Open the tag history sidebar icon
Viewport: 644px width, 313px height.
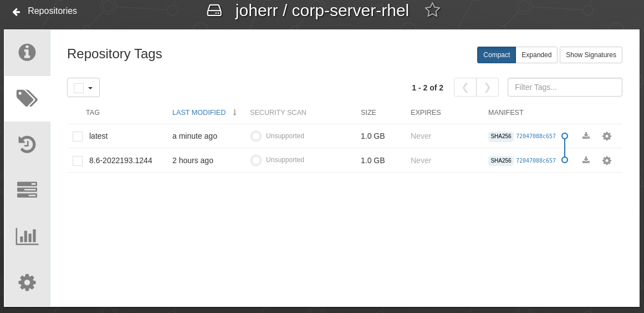tap(27, 144)
